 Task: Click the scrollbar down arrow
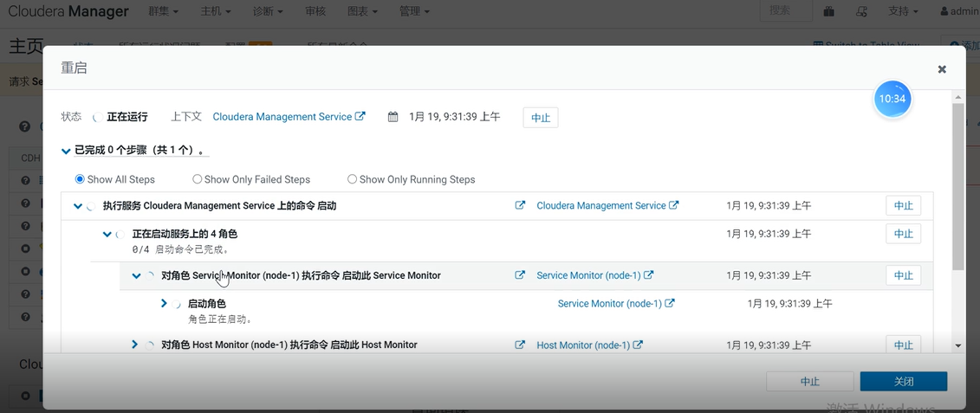957,345
